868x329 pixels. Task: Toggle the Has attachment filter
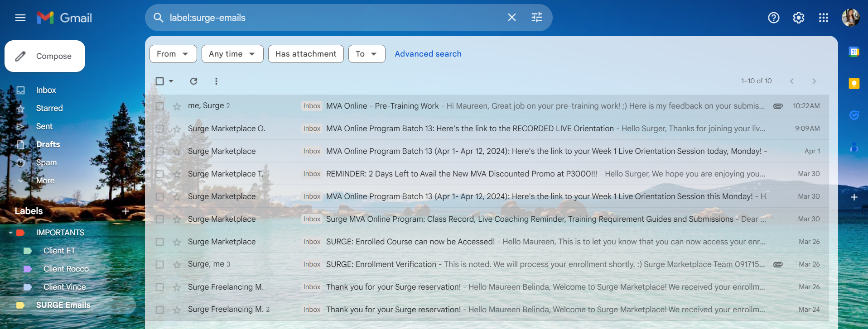306,54
